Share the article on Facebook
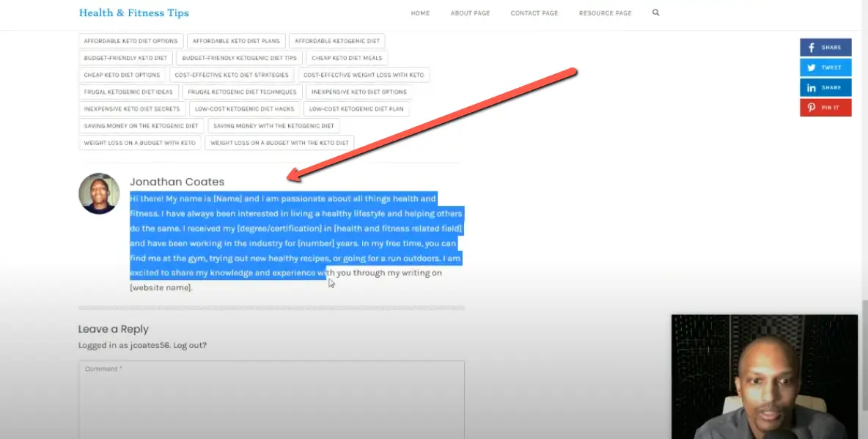 [825, 47]
